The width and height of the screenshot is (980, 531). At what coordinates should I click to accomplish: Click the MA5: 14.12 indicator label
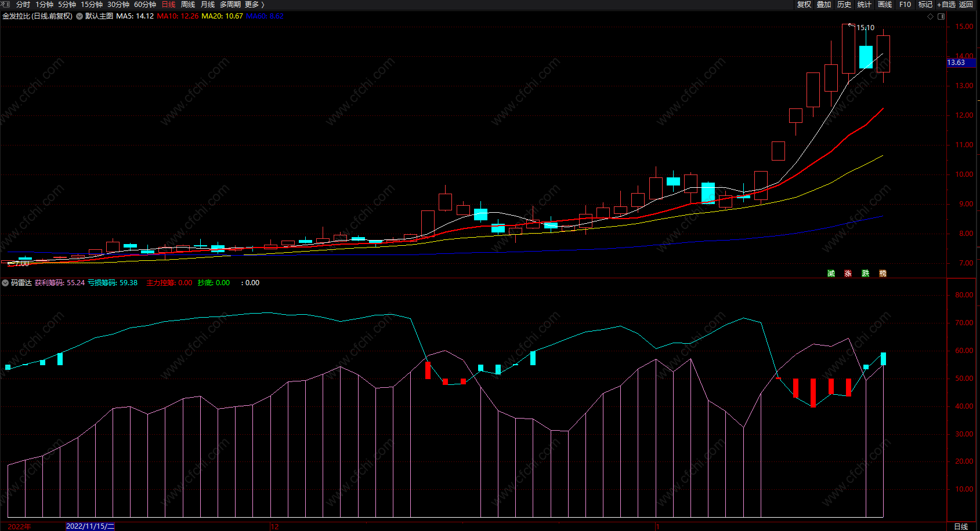click(135, 16)
